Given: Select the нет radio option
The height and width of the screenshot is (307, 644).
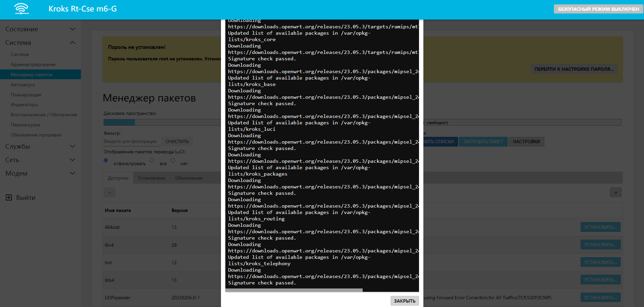Looking at the screenshot, I should [x=173, y=160].
